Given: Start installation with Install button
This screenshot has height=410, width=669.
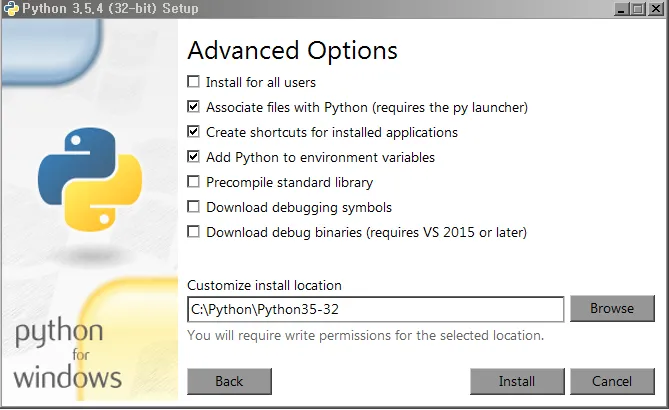Looking at the screenshot, I should [517, 381].
